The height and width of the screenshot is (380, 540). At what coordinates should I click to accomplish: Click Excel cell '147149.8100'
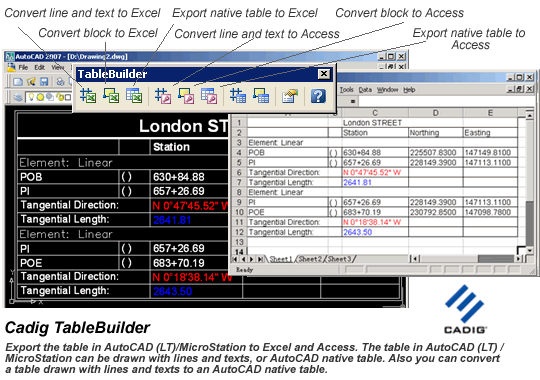(x=490, y=153)
